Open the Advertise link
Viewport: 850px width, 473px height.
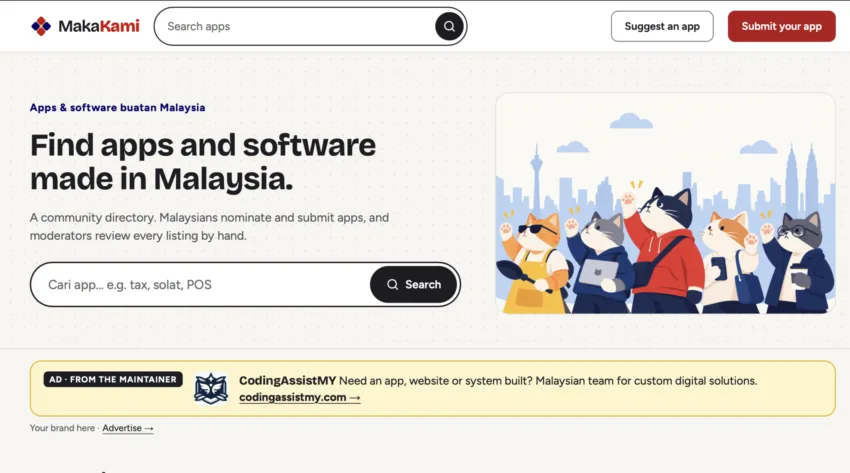tap(128, 428)
